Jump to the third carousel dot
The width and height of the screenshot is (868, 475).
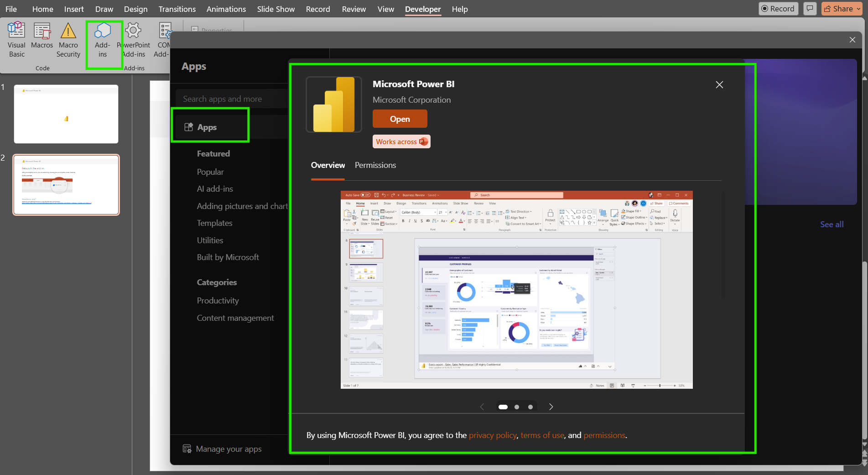tap(530, 407)
